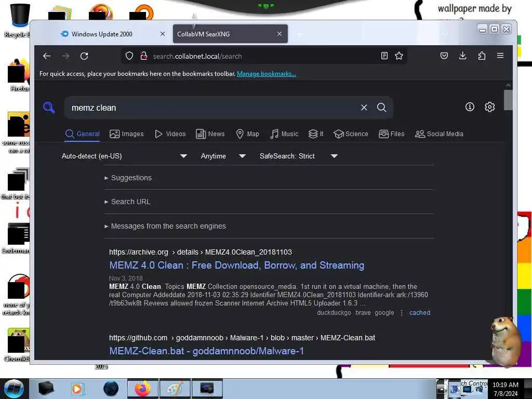Open the dark window taskbar button

click(x=207, y=389)
